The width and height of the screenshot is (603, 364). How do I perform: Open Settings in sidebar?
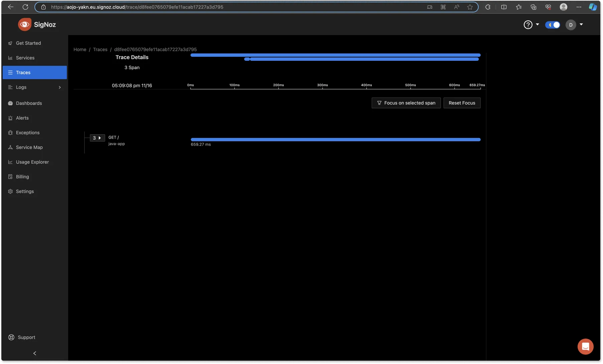35,191
